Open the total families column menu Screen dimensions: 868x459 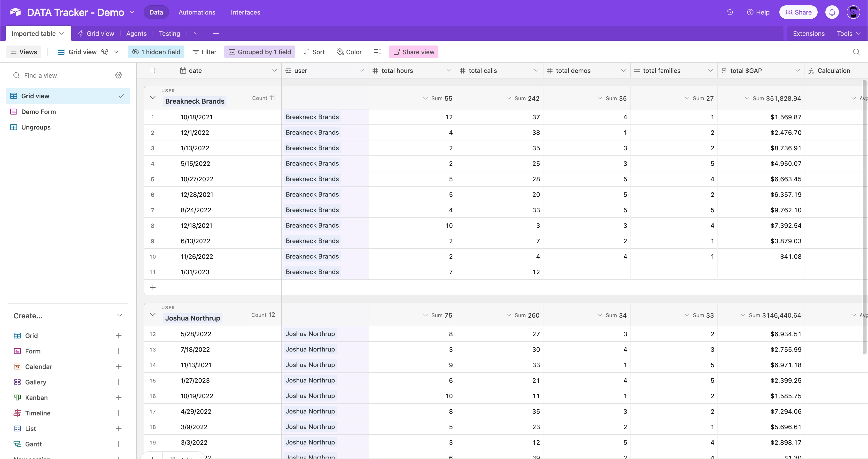pos(711,70)
